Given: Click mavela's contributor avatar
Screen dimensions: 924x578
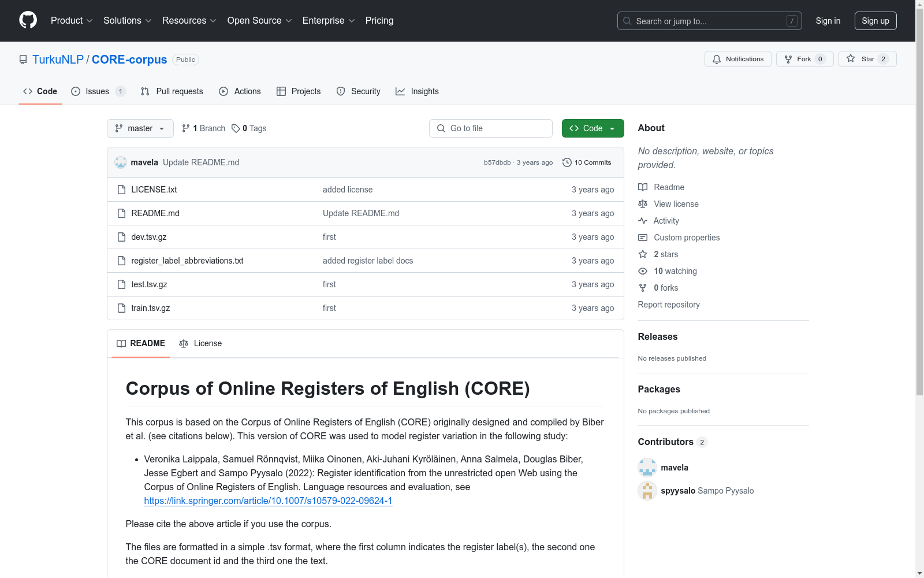Looking at the screenshot, I should [647, 468].
